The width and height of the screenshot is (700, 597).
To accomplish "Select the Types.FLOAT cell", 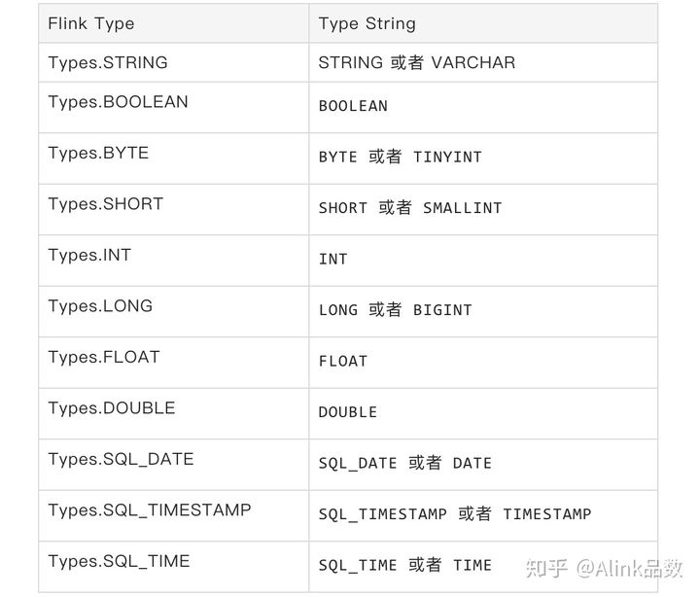I will click(104, 357).
